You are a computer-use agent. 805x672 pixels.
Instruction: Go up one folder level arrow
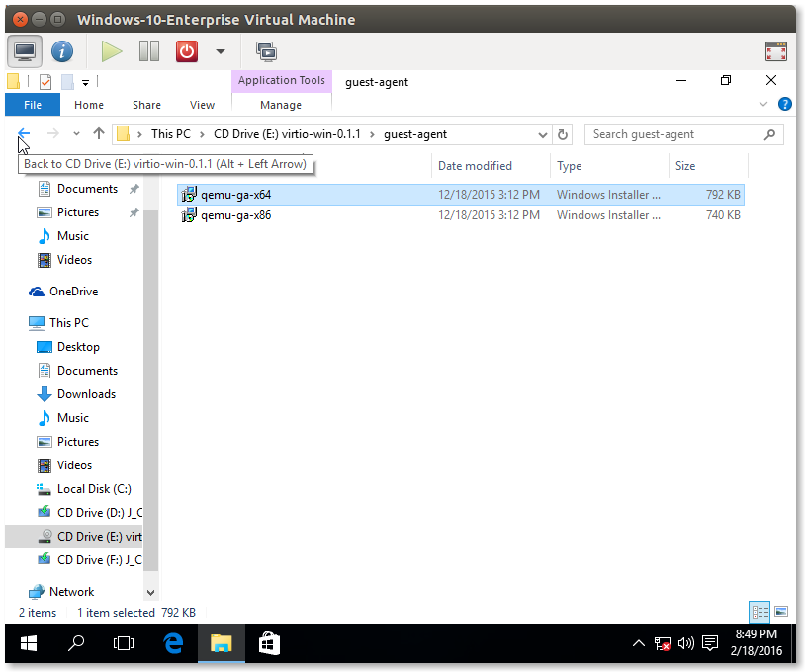pyautogui.click(x=99, y=133)
